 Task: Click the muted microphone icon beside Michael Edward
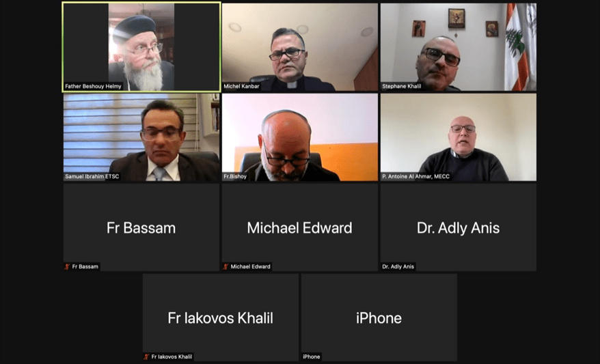(226, 266)
